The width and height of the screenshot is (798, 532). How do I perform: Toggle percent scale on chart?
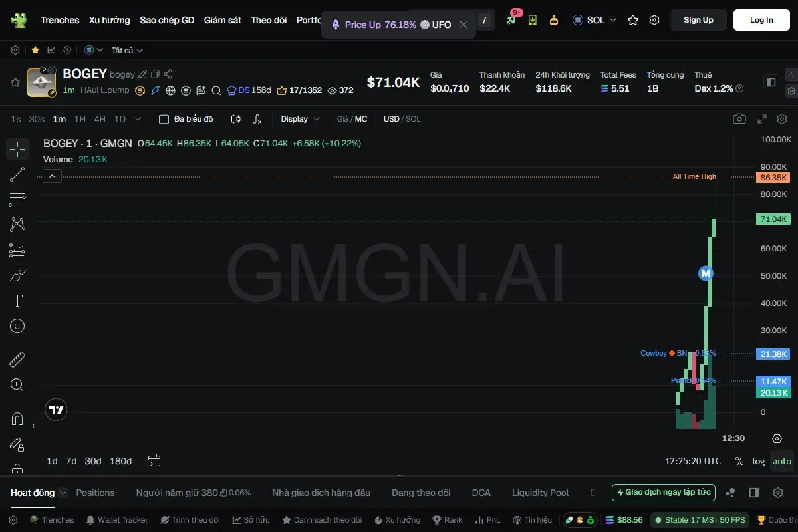pos(739,461)
